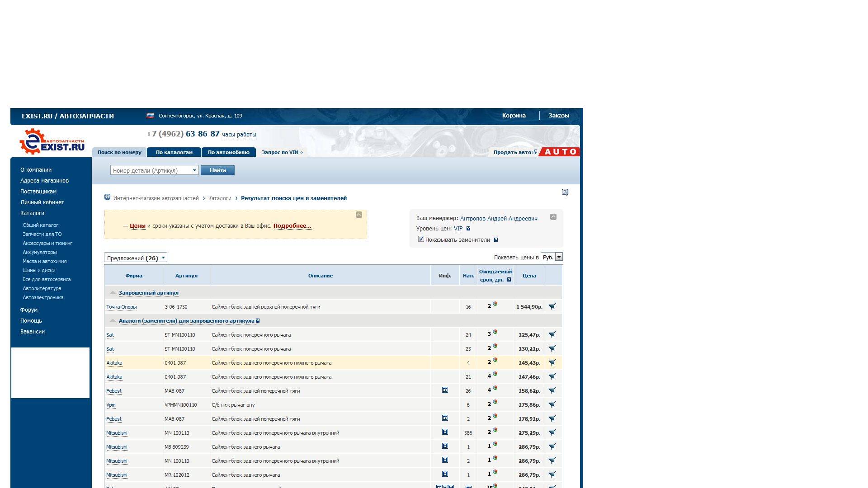Open часы работы link

coord(239,135)
